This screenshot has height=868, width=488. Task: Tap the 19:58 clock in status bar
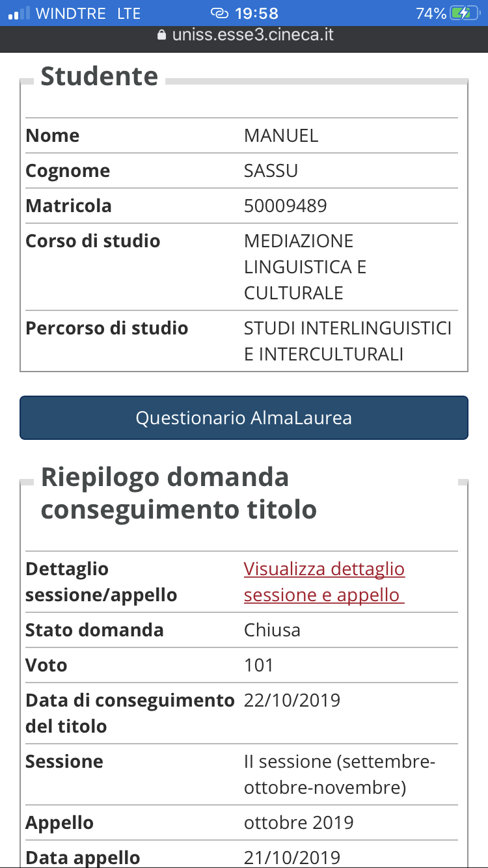tap(258, 13)
